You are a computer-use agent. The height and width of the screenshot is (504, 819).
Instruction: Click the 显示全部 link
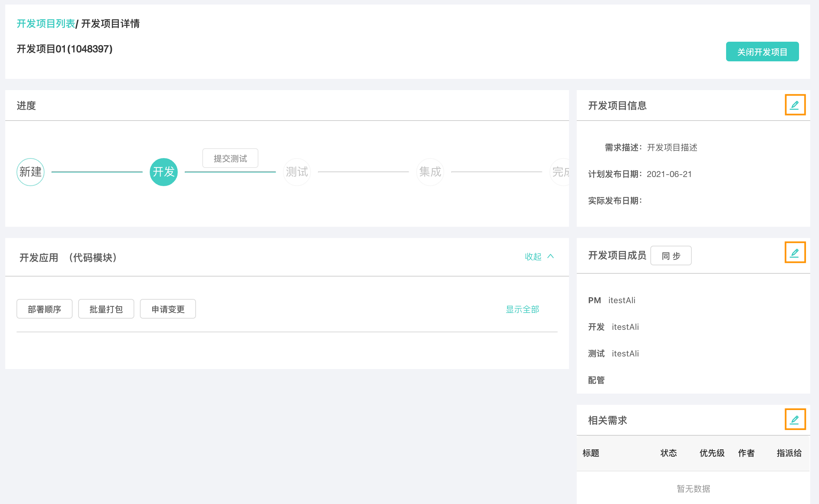(522, 309)
